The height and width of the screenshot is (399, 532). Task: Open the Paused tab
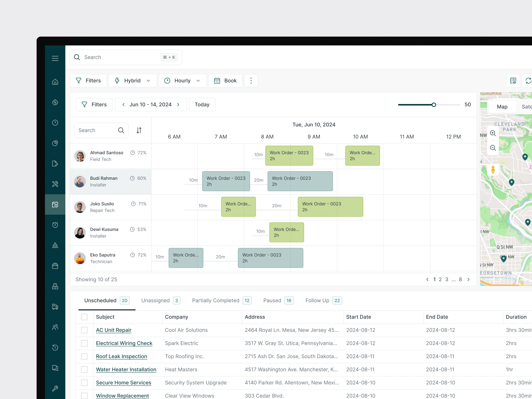click(278, 300)
